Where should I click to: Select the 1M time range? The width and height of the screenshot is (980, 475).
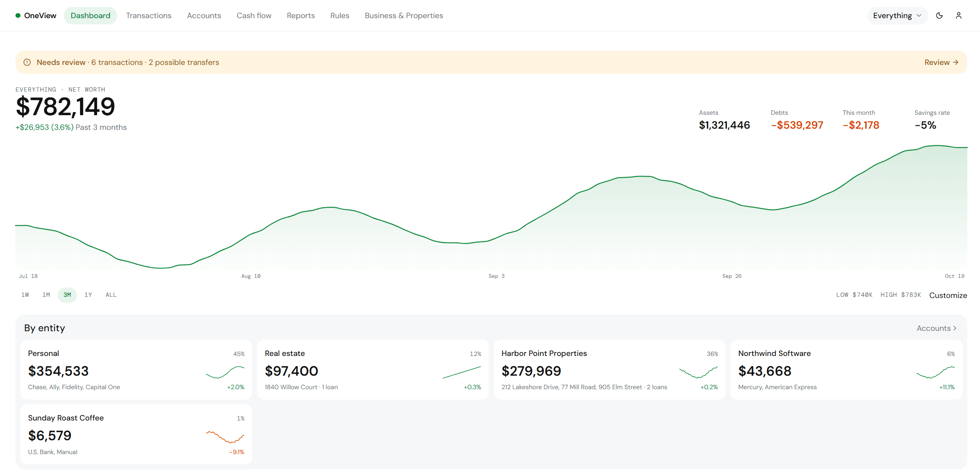click(46, 295)
